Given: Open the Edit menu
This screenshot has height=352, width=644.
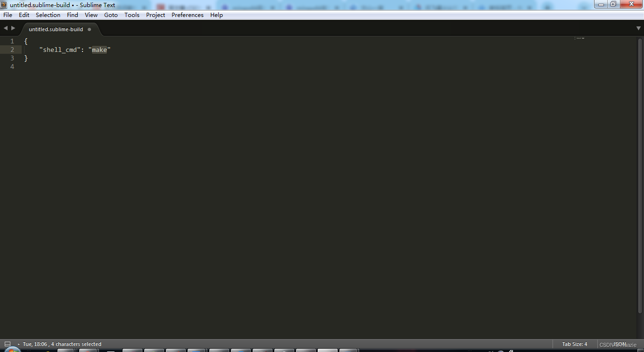Looking at the screenshot, I should pyautogui.click(x=24, y=15).
